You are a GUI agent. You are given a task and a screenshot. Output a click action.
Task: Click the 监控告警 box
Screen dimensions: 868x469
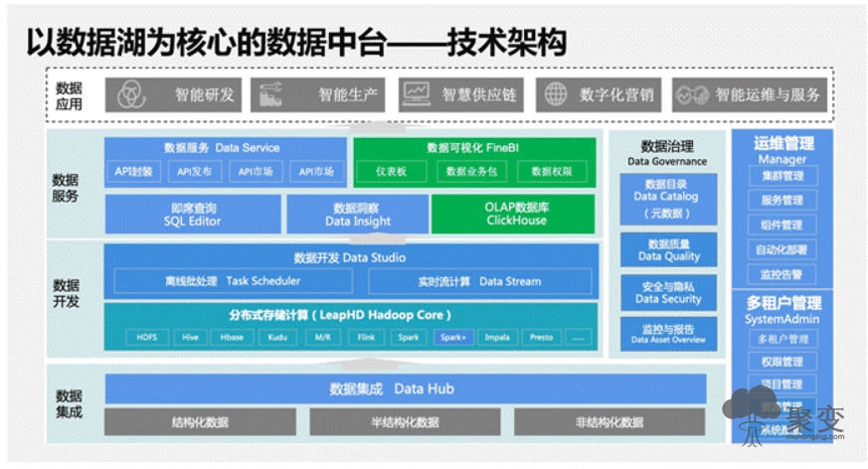coord(782,274)
